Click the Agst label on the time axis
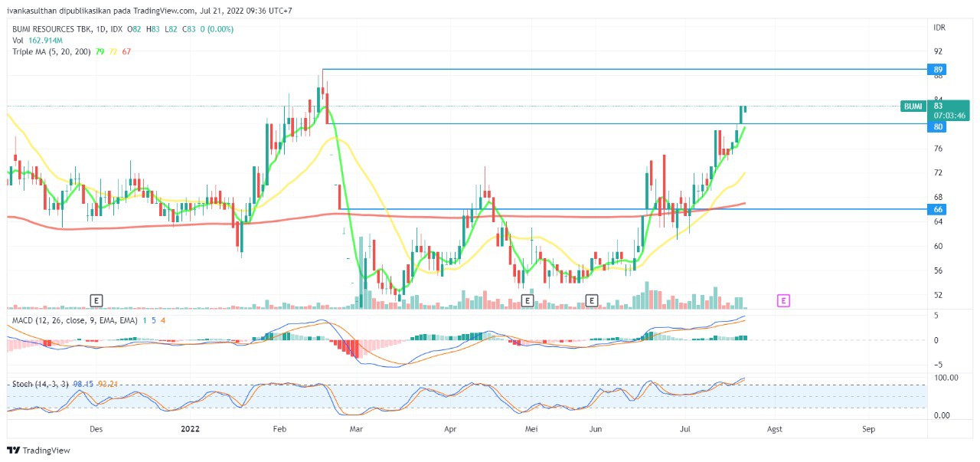 pyautogui.click(x=776, y=429)
